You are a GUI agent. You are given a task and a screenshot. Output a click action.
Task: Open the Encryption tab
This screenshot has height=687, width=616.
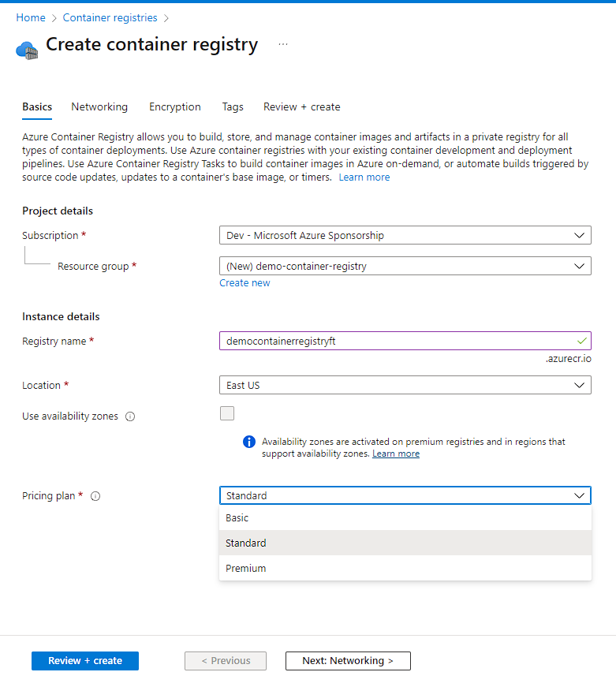click(175, 106)
